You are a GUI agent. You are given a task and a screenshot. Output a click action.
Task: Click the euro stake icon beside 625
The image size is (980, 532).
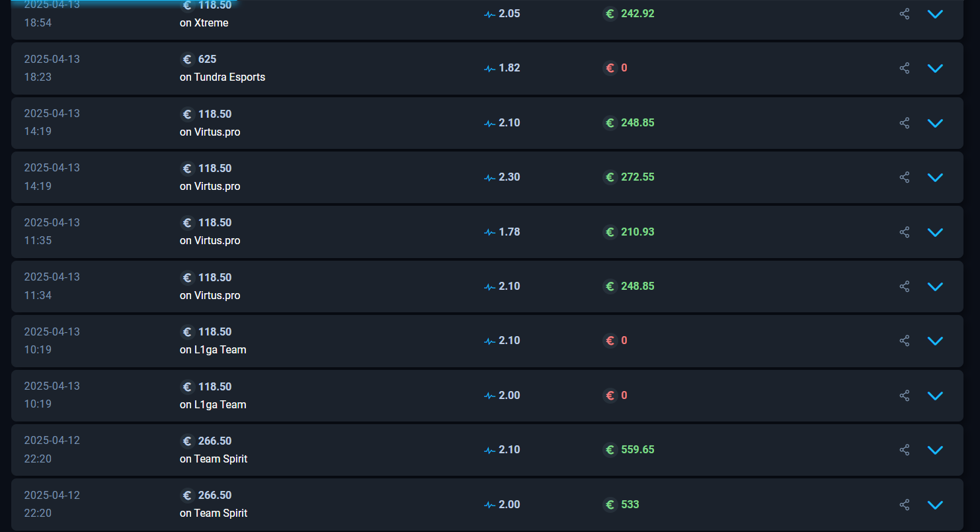click(x=187, y=60)
